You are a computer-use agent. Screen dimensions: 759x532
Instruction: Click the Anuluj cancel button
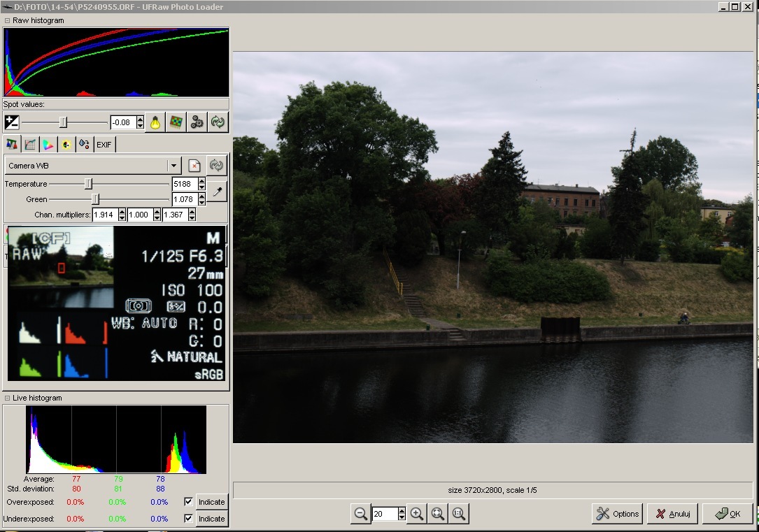(x=672, y=514)
